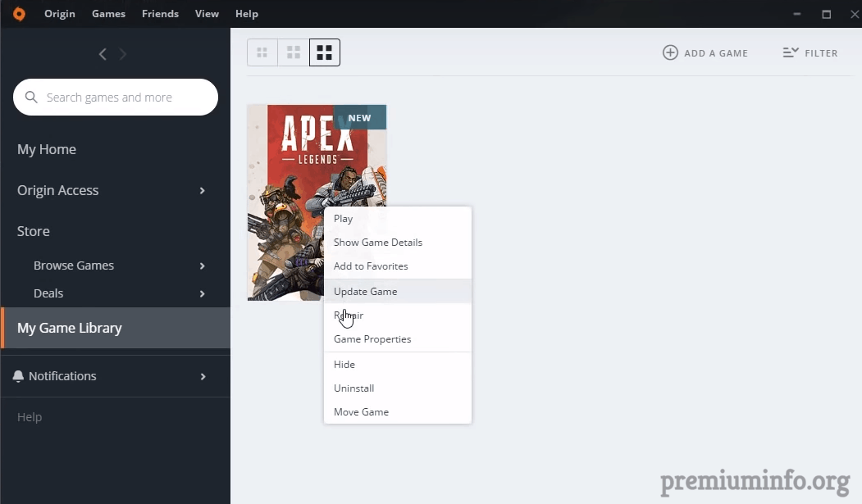
Task: Go back with the left arrow
Action: pos(103,54)
